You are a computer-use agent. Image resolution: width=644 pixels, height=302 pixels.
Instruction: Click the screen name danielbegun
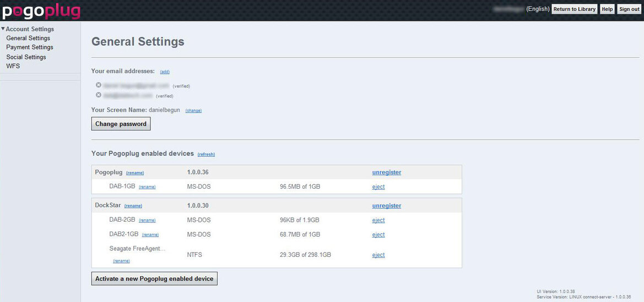164,110
